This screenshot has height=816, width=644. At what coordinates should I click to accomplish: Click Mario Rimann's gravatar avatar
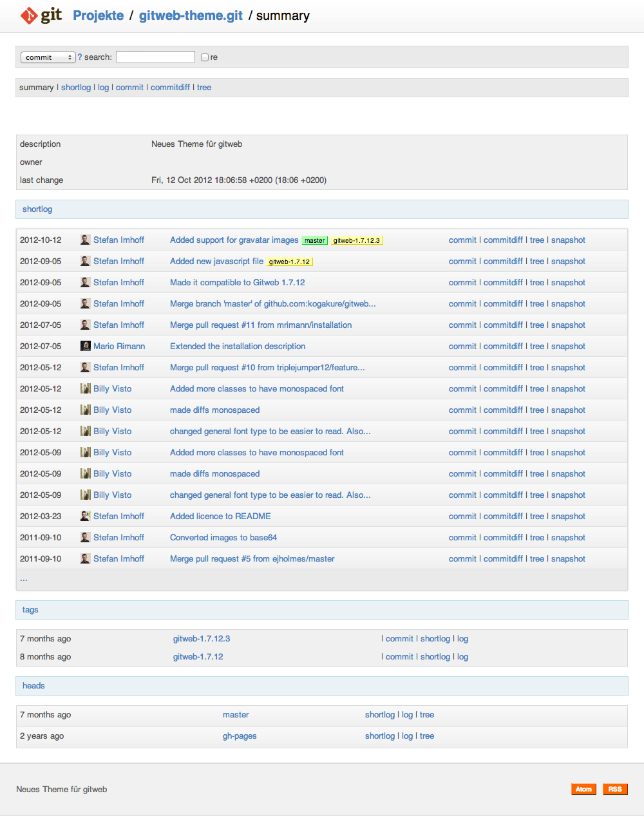pyautogui.click(x=85, y=346)
